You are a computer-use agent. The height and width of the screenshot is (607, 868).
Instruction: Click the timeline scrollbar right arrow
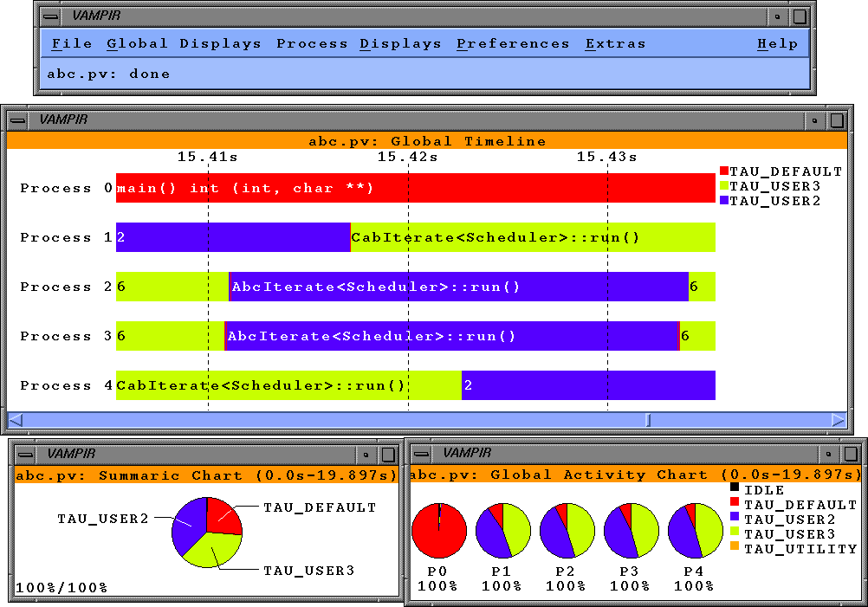pos(839,420)
